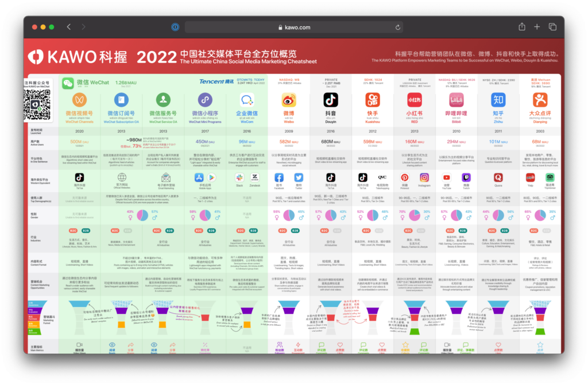Viewport: 588px width, 385px height.
Task: Click the Twitch icon
Action: point(466,178)
